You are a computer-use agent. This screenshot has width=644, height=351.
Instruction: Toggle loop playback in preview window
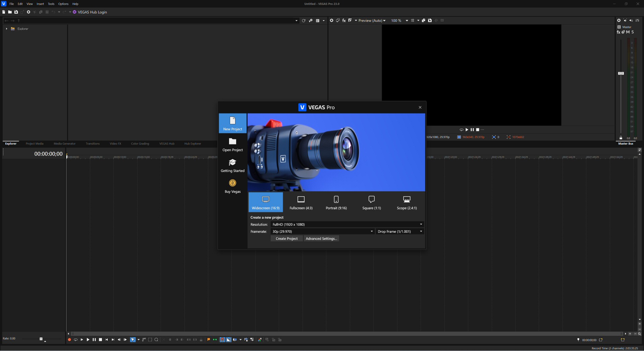click(462, 130)
